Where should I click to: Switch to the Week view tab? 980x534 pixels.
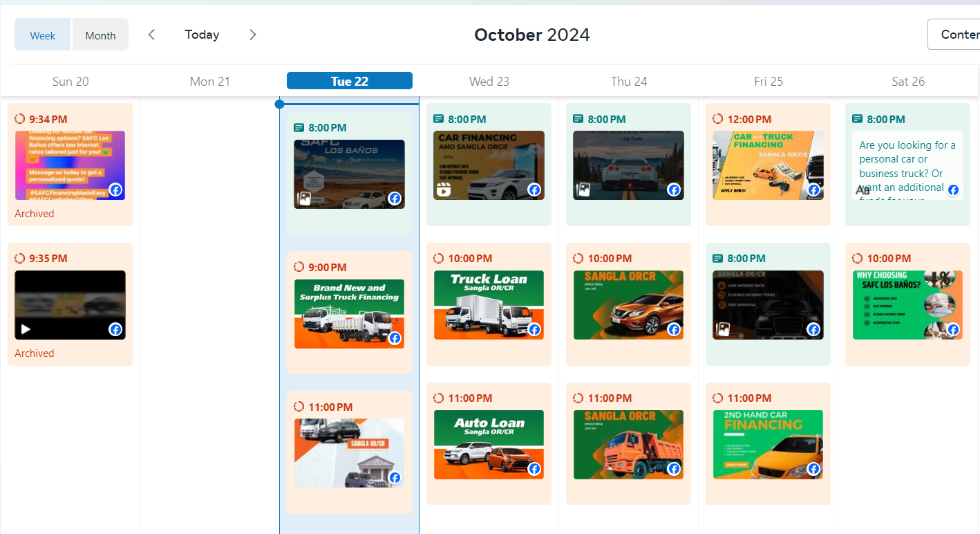point(43,35)
